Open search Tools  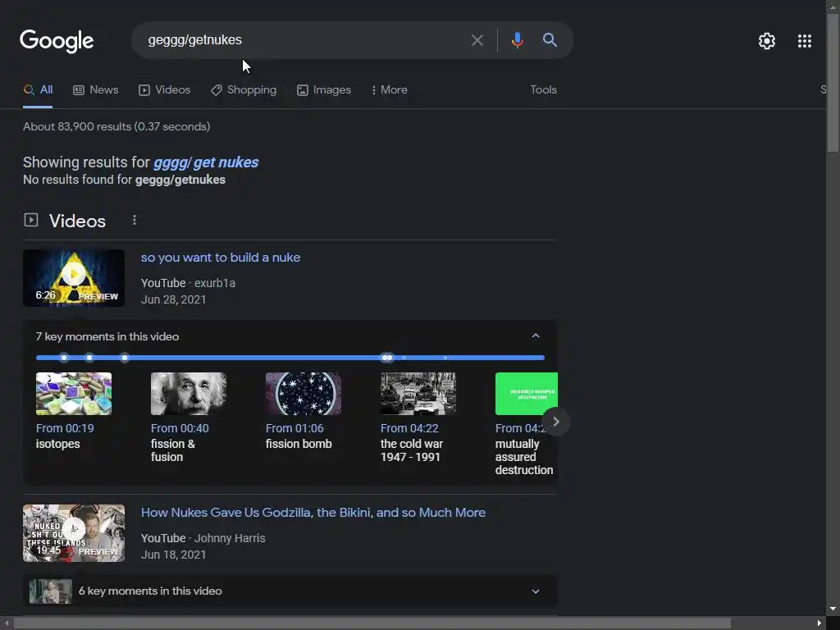(x=543, y=90)
